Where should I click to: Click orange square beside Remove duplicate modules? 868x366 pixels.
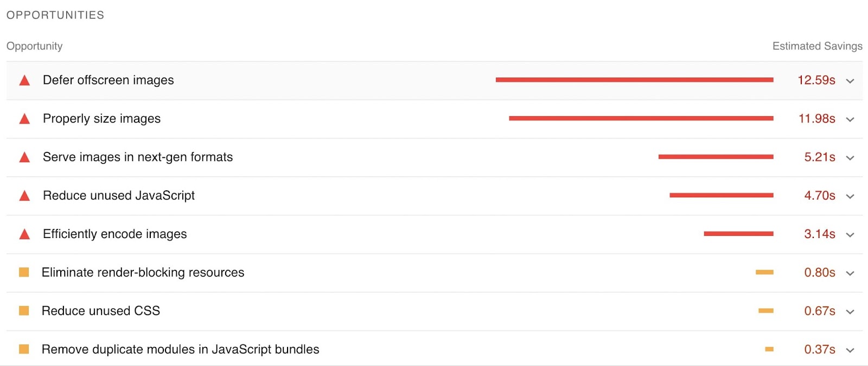[x=24, y=349]
